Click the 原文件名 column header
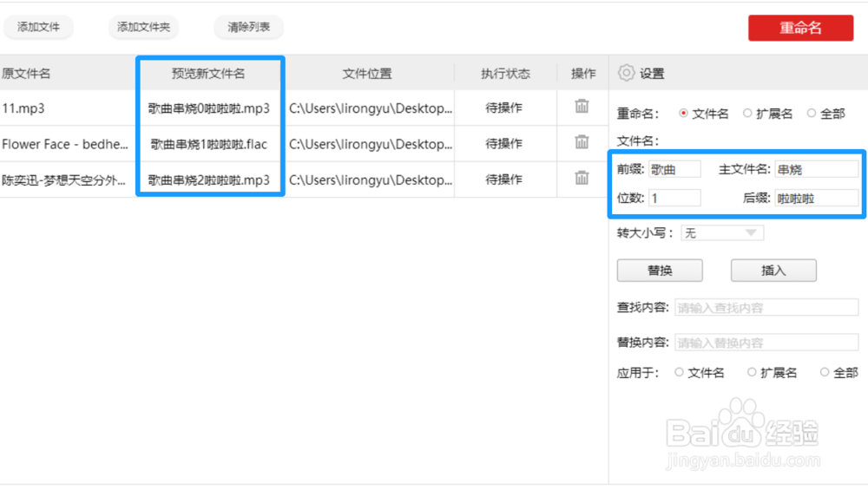Image resolution: width=868 pixels, height=490 pixels. pos(26,74)
